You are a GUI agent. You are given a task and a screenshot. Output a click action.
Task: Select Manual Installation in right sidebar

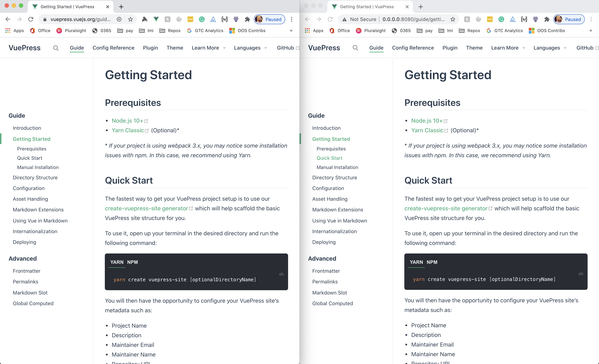point(337,167)
